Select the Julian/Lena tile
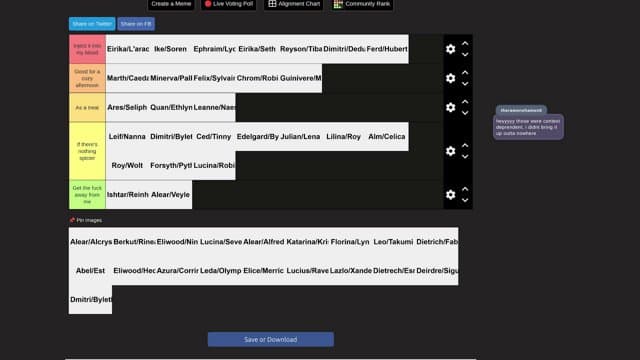 click(300, 137)
